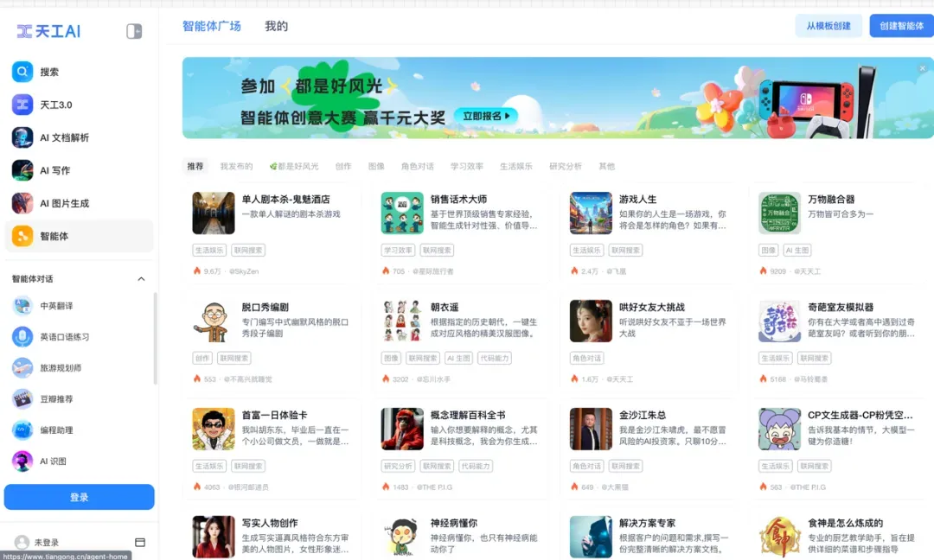Open the 神经病懂你 agent thumbnail
Viewport: 934px width, 560px height.
pos(402,537)
